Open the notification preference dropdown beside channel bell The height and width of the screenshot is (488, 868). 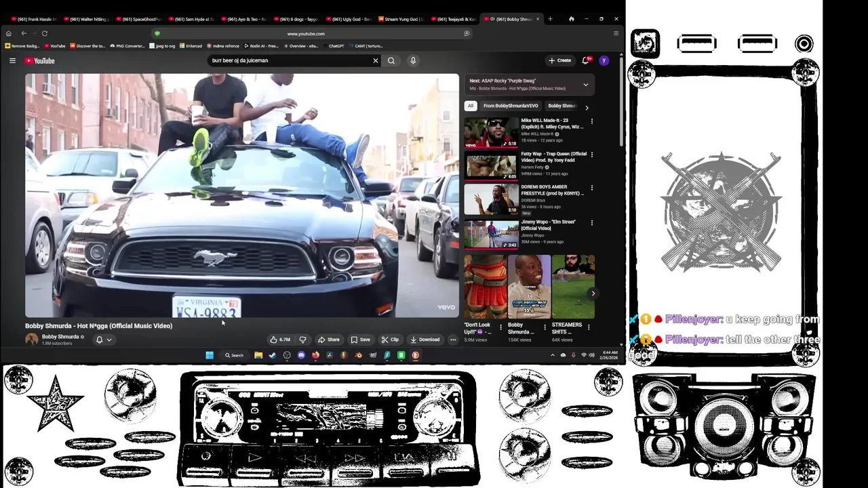(108, 340)
